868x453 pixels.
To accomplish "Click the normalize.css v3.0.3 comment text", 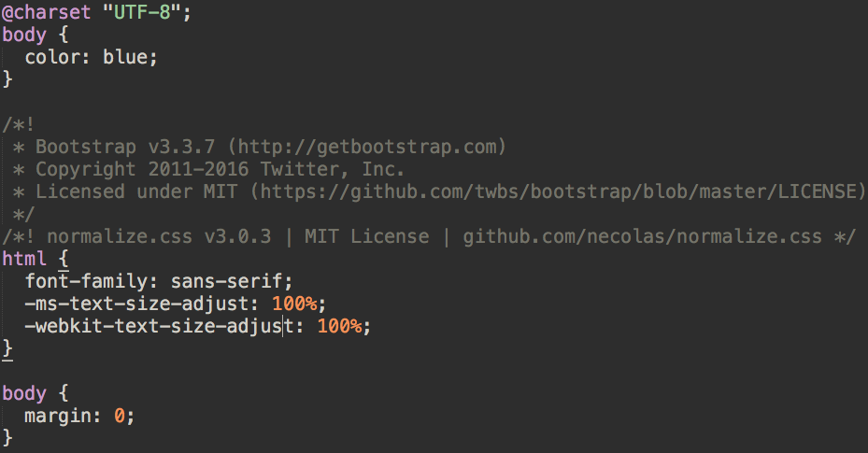I will point(159,236).
